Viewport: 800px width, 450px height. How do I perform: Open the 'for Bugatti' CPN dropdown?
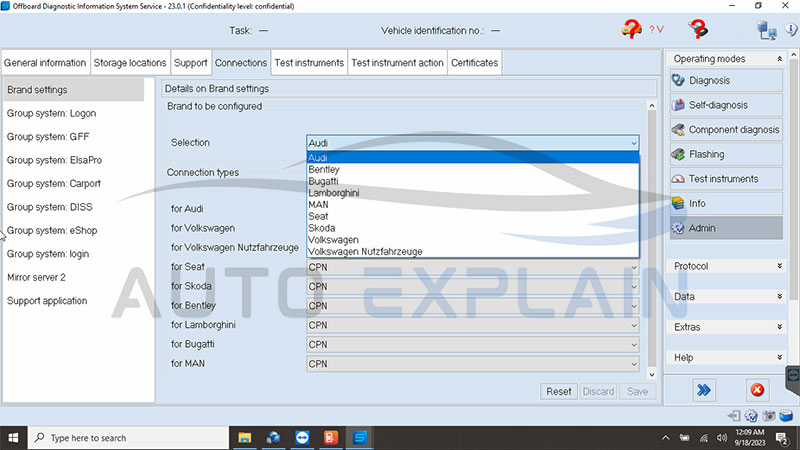472,345
